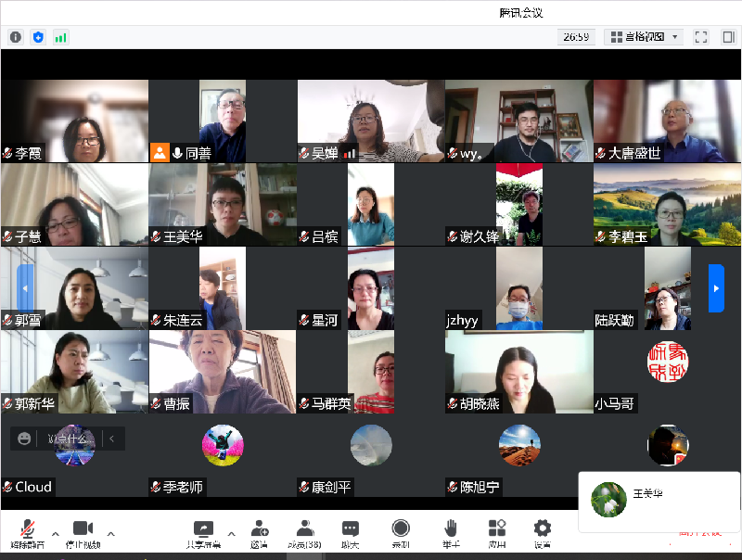The width and height of the screenshot is (742, 560).
Task: Open the meeting info icon
Action: [15, 37]
